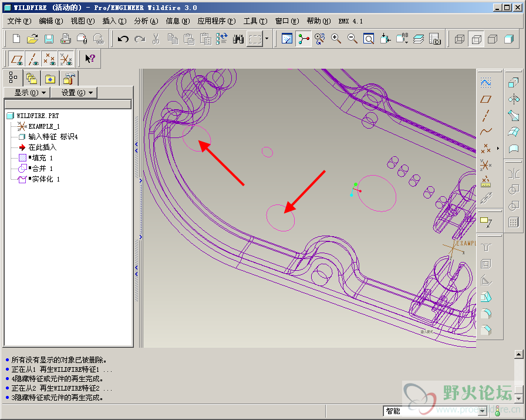Click the context-sensitive help cursor icon
The width and height of the screenshot is (526, 420).
(x=90, y=59)
